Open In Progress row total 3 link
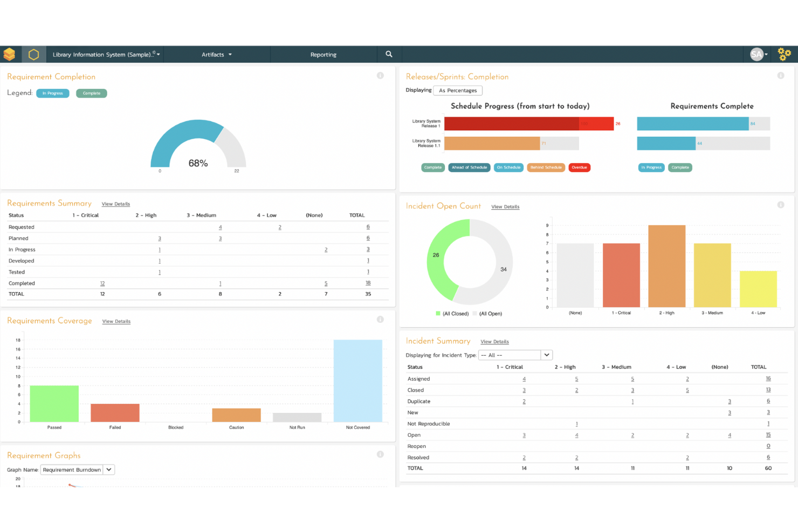The image size is (798, 532). point(368,250)
